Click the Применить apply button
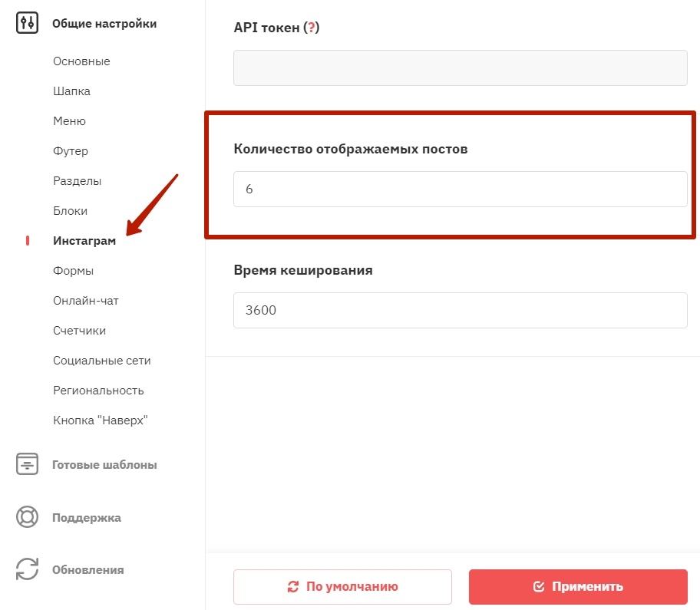Screen dimensions: 700x610 pos(578,586)
